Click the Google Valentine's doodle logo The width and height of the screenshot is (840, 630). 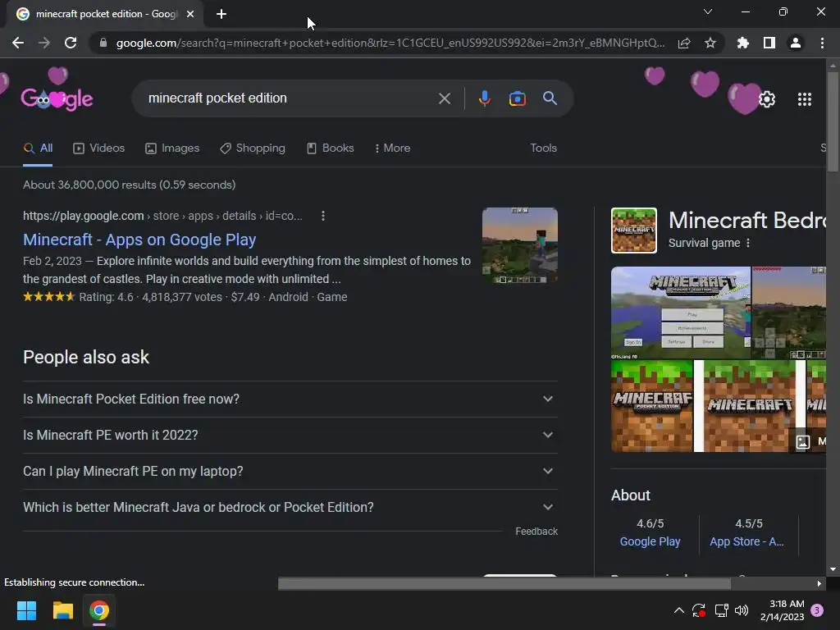click(x=57, y=99)
